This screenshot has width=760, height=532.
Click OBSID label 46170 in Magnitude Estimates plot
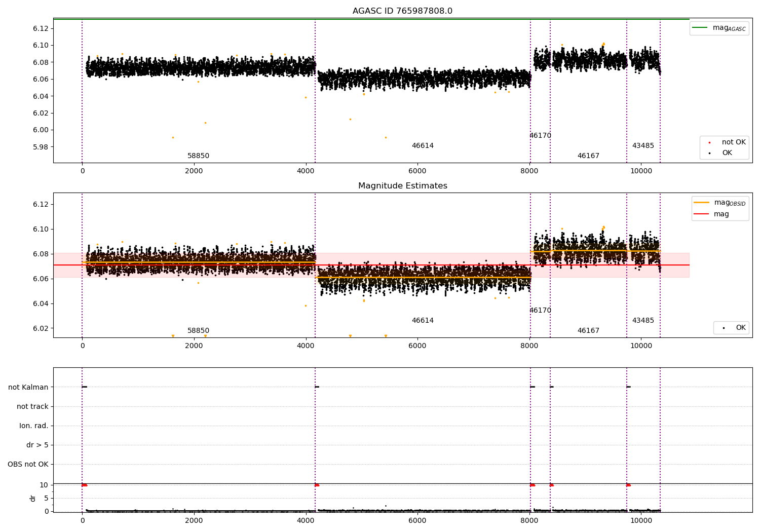pyautogui.click(x=540, y=311)
